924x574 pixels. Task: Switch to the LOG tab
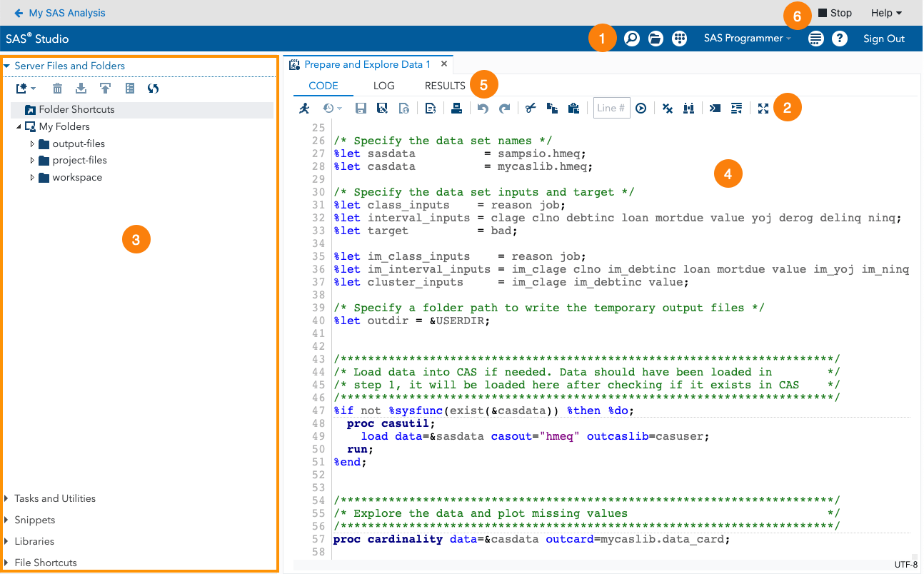(x=384, y=86)
